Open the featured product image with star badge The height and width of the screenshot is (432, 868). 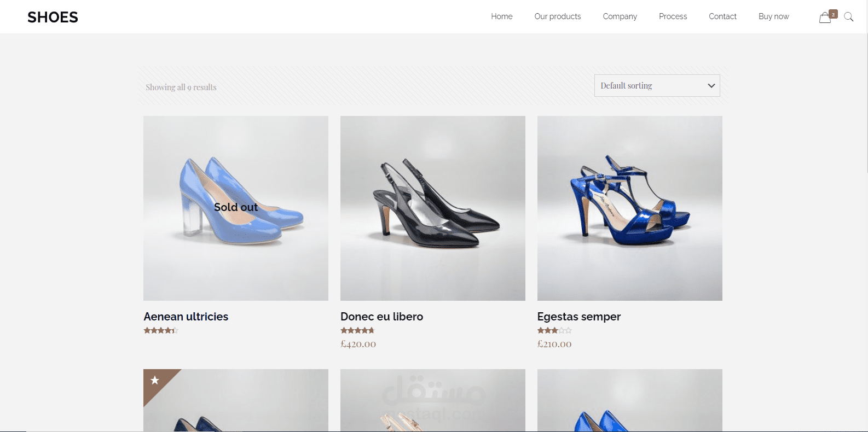pos(236,400)
